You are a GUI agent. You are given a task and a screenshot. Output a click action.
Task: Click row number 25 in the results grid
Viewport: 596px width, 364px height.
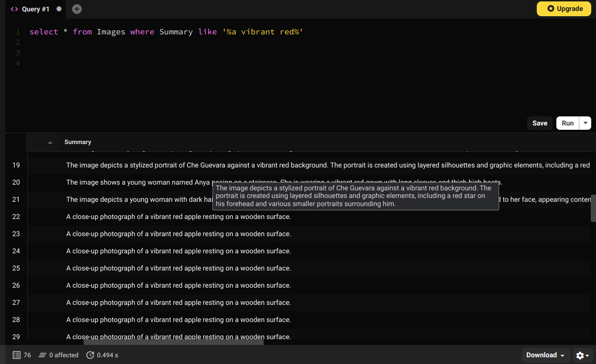pyautogui.click(x=16, y=268)
